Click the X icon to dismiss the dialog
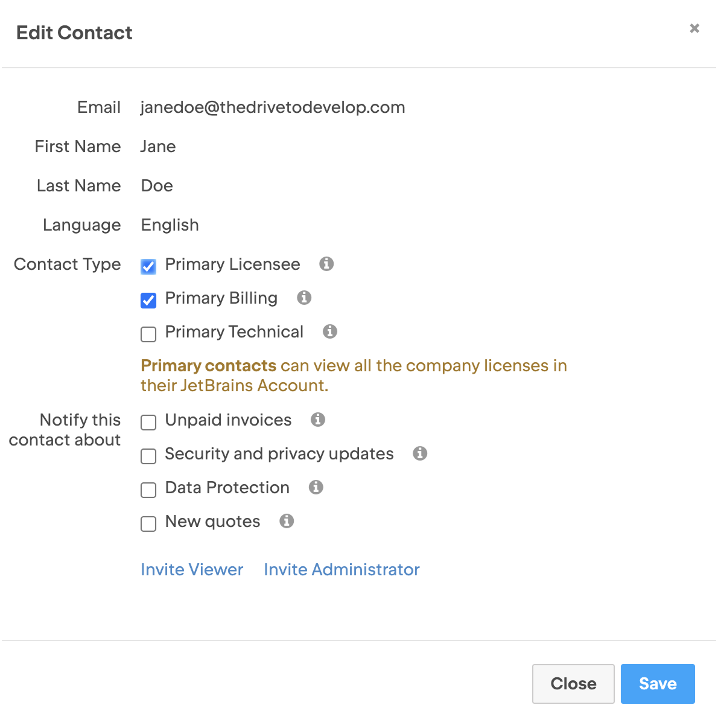The image size is (718, 728). coord(694,28)
